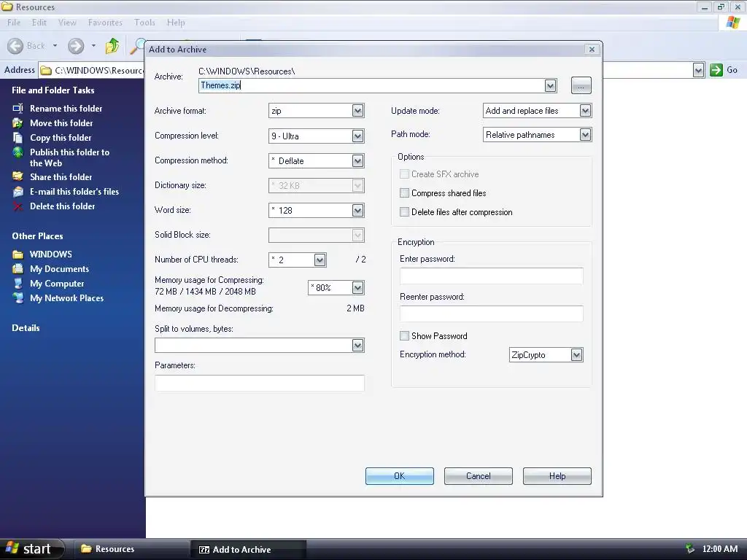Expand the Details panel header
The height and width of the screenshot is (560, 747).
click(x=26, y=328)
